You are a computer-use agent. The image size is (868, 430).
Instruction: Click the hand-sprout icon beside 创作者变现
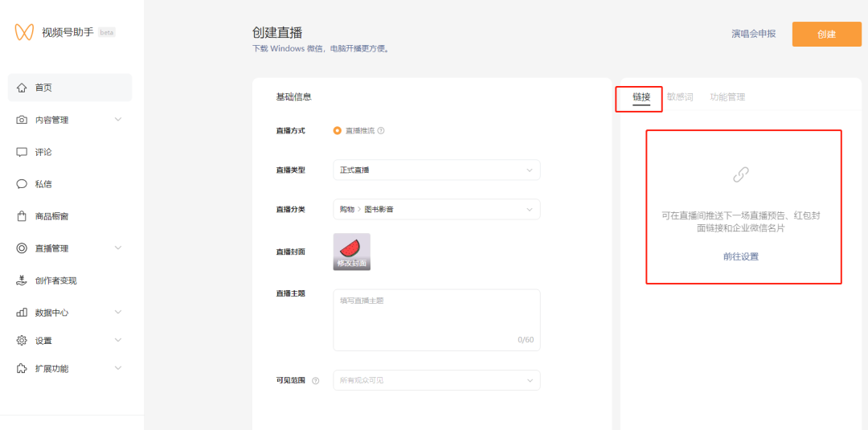click(22, 281)
